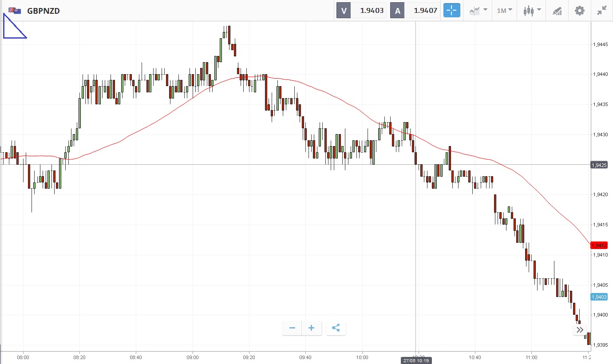Jump to latest candles with double-arrow
This screenshot has width=613, height=364.
pyautogui.click(x=580, y=330)
